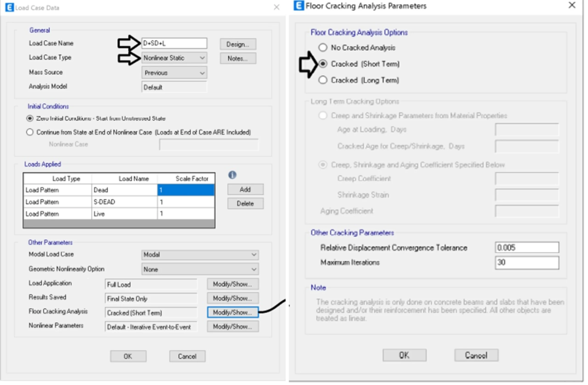Click OK in Floor Cracking Analysis Parameters
Screen dimensions: 588x385
coord(404,355)
